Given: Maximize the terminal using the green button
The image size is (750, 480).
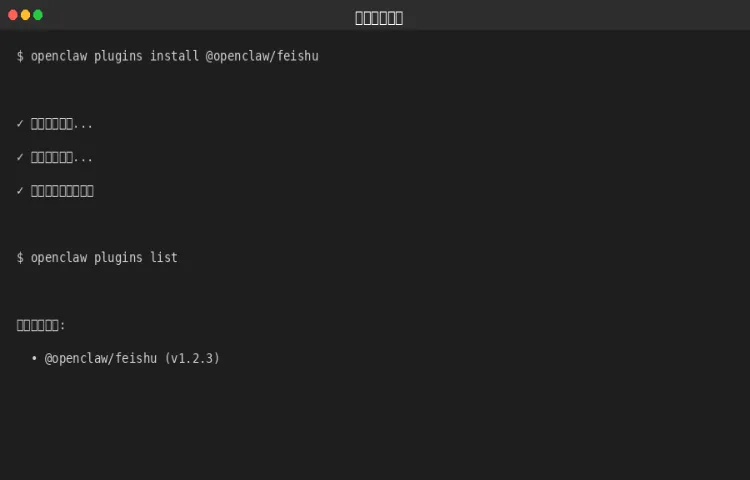Looking at the screenshot, I should [38, 15].
